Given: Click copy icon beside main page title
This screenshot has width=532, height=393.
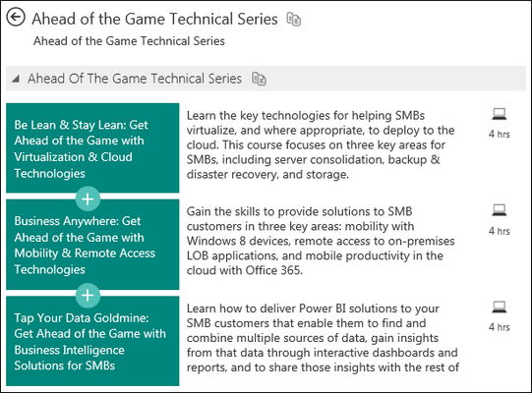Looking at the screenshot, I should 293,19.
